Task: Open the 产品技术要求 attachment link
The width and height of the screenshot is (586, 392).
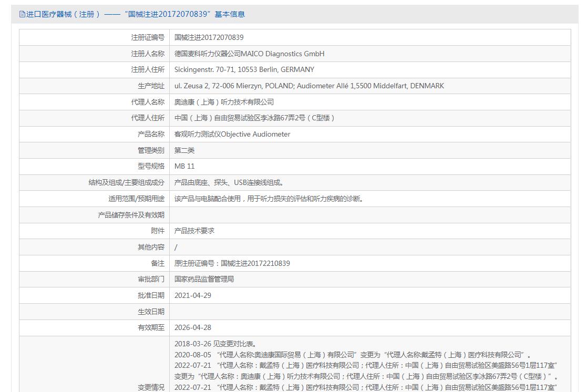Action: [194, 231]
